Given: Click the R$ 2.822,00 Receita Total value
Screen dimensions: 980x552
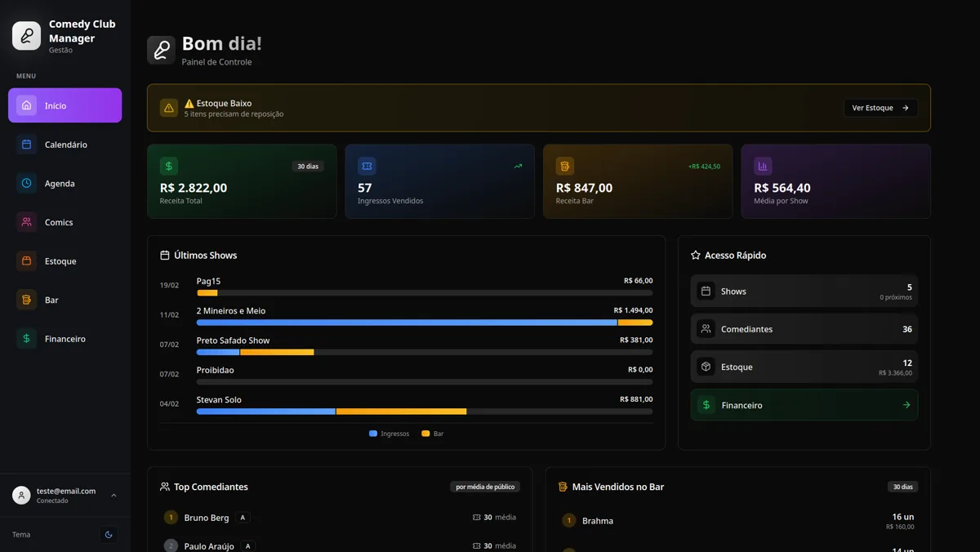Looking at the screenshot, I should click(x=194, y=188).
